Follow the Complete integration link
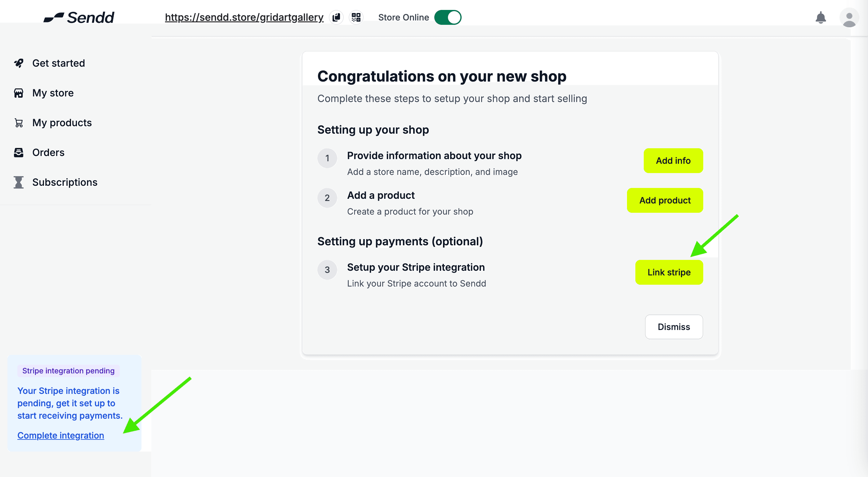Viewport: 868px width, 477px height. tap(61, 435)
